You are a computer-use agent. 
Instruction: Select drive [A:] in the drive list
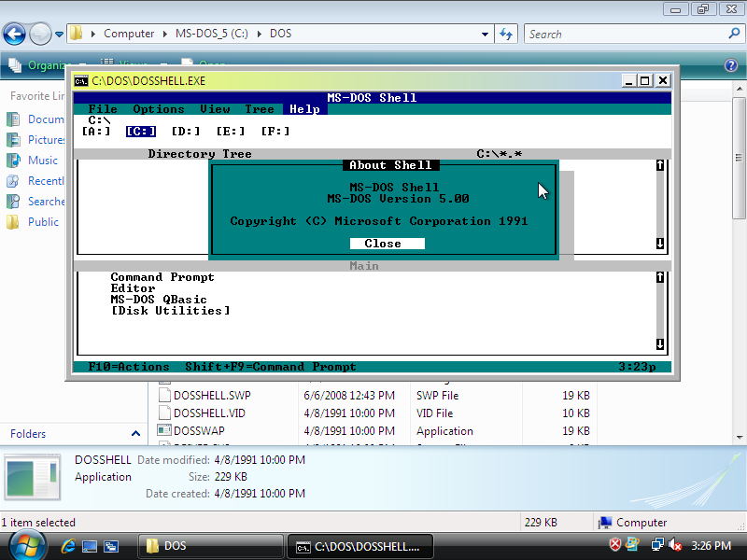click(96, 132)
